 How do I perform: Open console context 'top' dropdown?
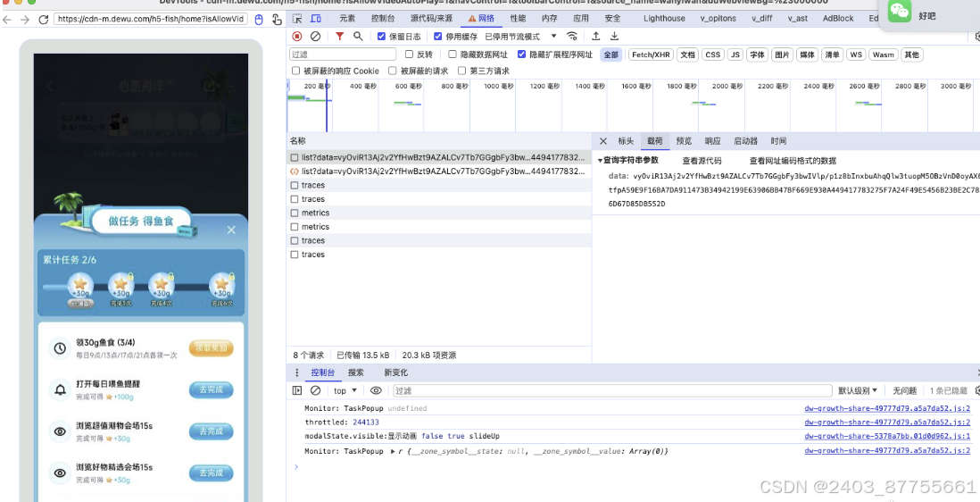click(x=345, y=390)
